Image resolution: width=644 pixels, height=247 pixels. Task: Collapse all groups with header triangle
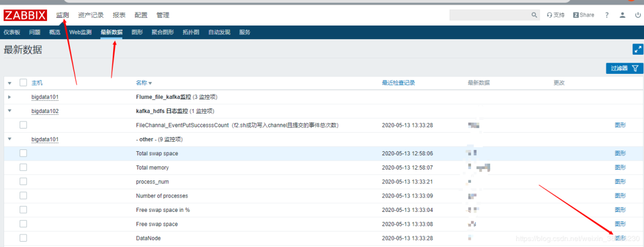10,83
